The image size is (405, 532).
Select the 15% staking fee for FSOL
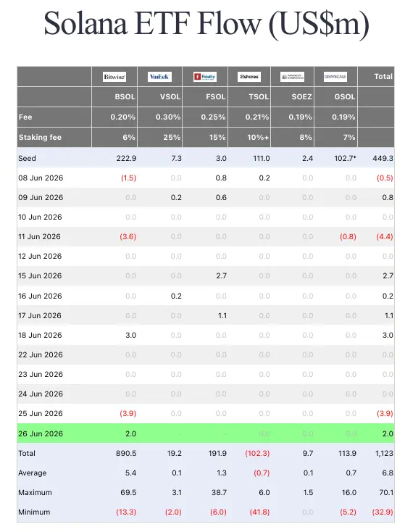pyautogui.click(x=217, y=138)
